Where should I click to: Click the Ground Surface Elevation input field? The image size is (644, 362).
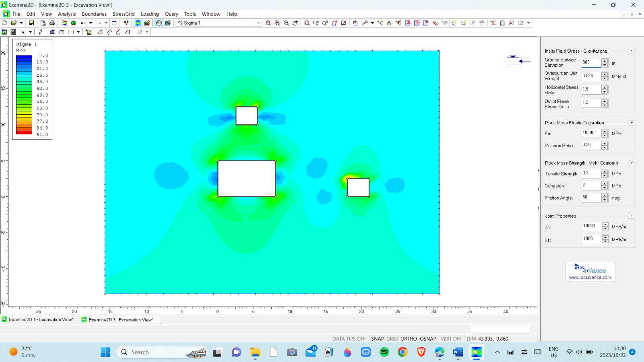(592, 63)
